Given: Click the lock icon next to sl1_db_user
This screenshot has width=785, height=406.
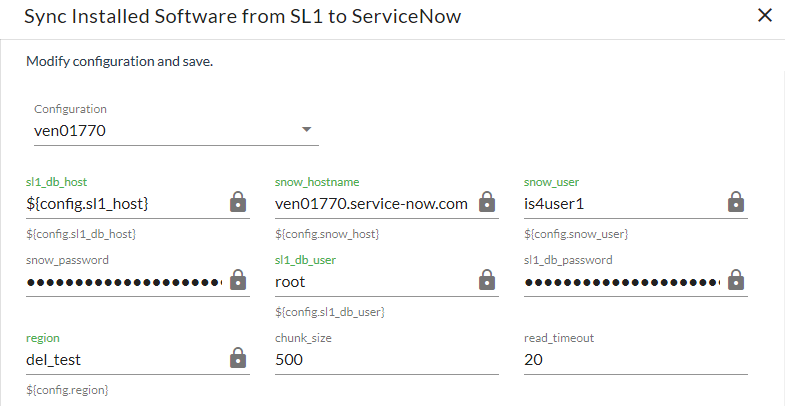Looking at the screenshot, I should (x=487, y=281).
